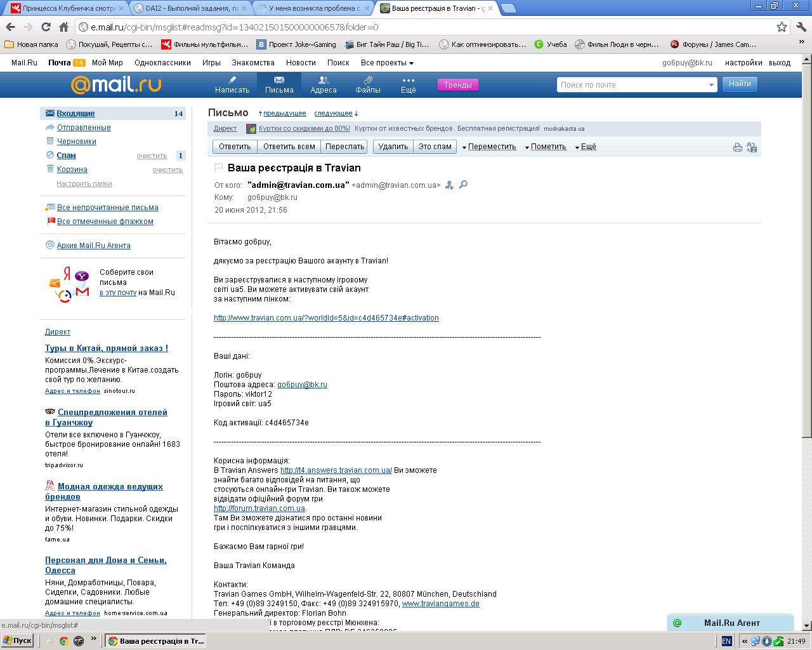
Task: Click Ответить button
Action: (235, 147)
